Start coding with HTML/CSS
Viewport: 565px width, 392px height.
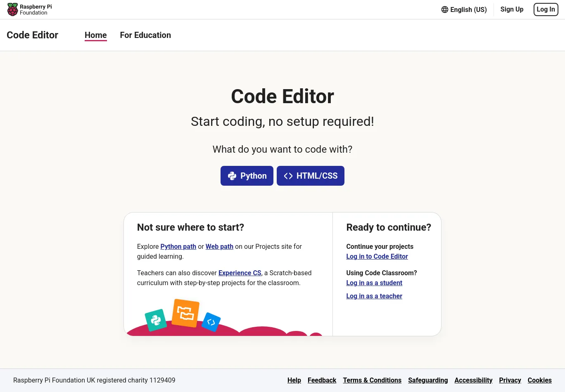(x=311, y=176)
